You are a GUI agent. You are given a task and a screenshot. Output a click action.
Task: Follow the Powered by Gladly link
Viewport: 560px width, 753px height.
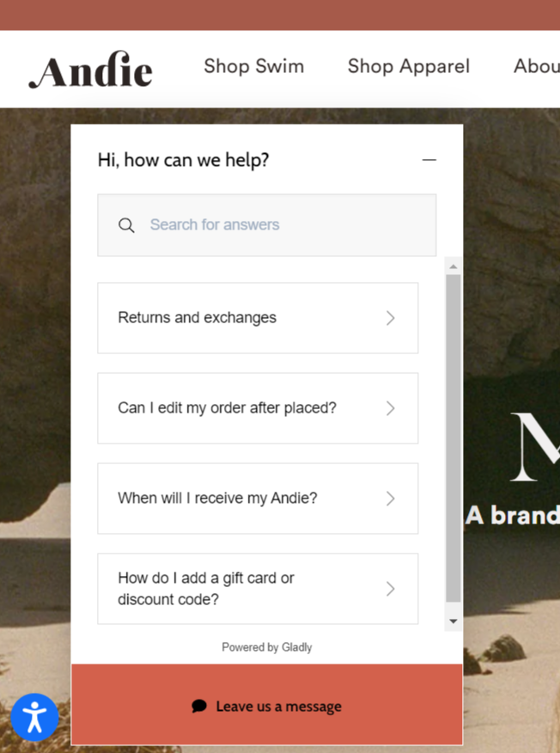tap(266, 647)
